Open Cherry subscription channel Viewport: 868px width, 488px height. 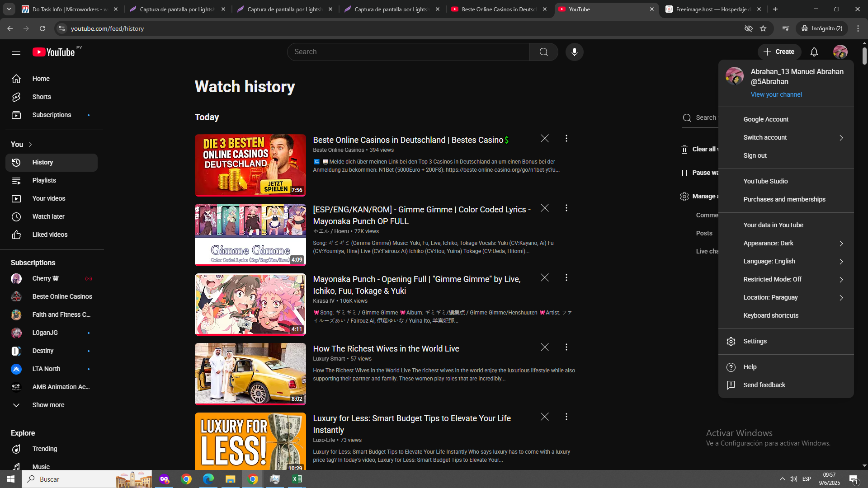click(x=52, y=279)
